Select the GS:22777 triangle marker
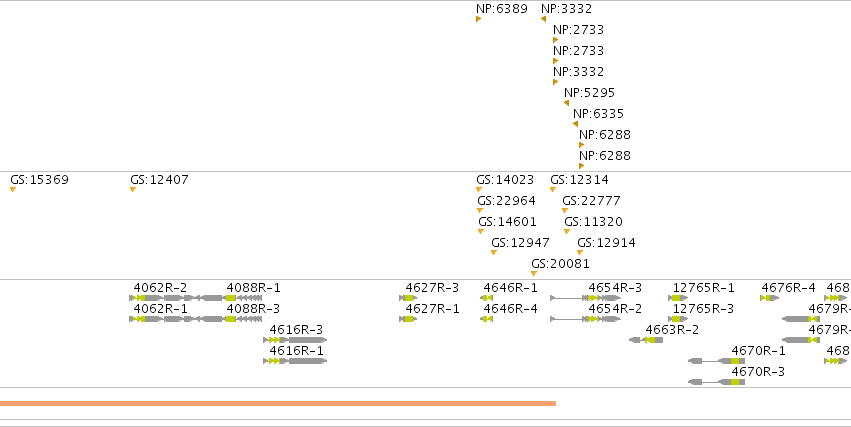 point(565,211)
